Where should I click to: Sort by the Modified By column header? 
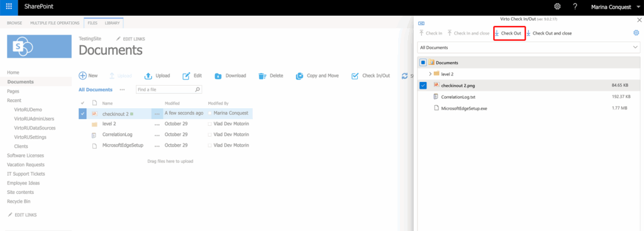tap(218, 104)
